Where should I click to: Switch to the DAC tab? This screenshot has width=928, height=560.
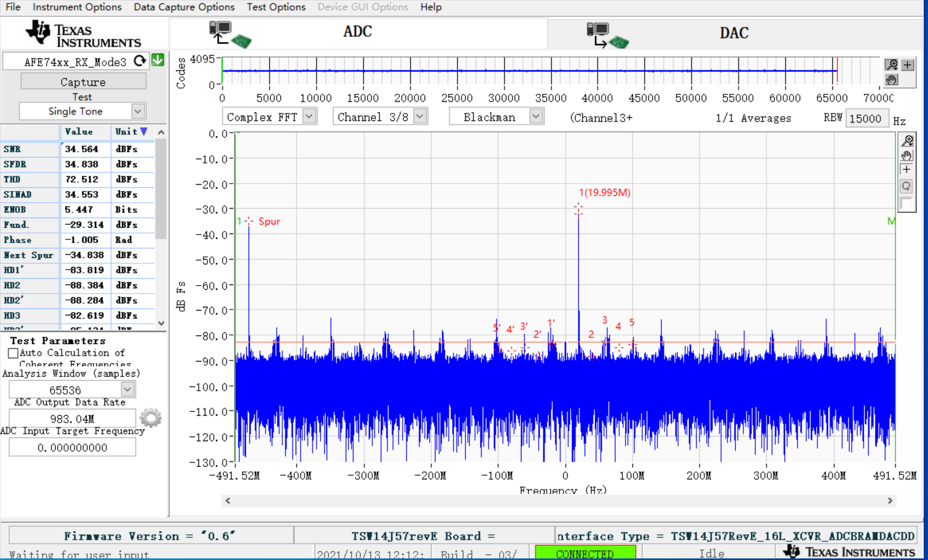[734, 33]
